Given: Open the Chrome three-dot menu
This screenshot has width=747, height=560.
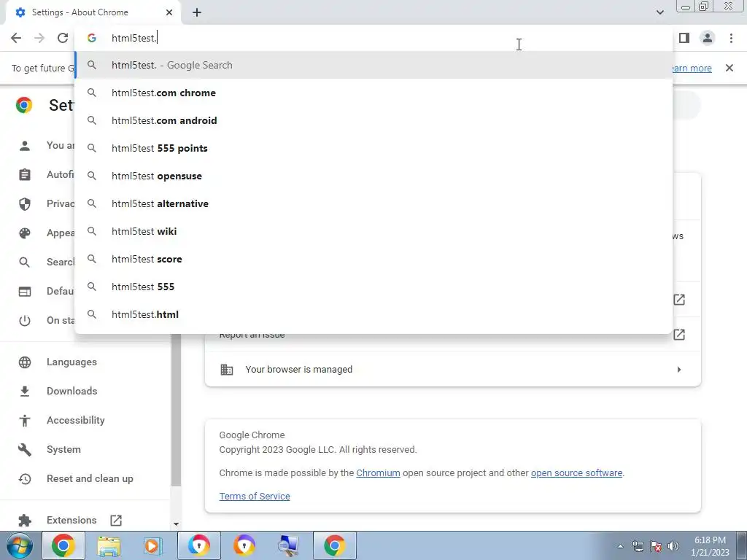Looking at the screenshot, I should tap(731, 38).
